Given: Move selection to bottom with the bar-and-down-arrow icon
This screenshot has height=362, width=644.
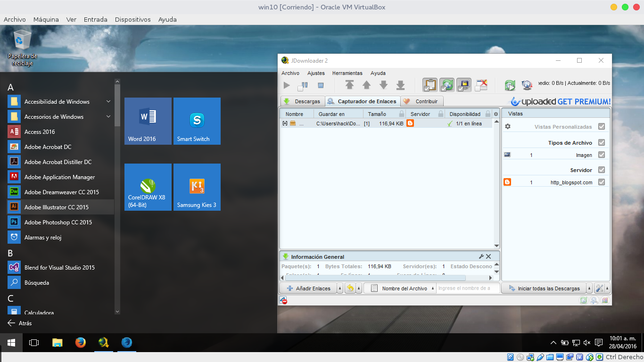Looking at the screenshot, I should tap(400, 85).
